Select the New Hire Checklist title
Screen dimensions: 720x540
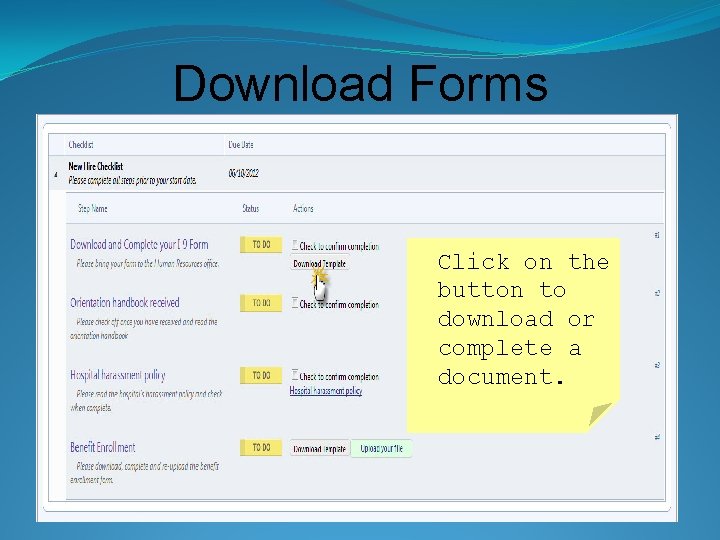[96, 166]
